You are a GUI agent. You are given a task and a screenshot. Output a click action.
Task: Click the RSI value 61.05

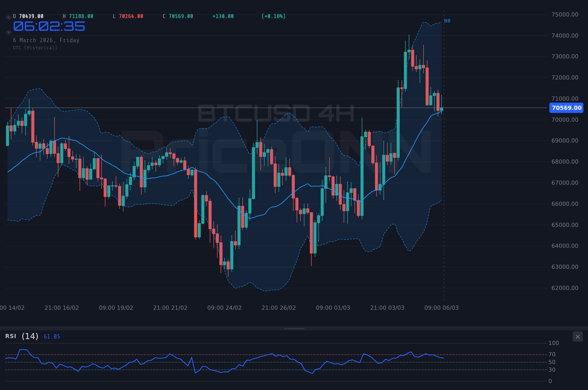pos(52,336)
